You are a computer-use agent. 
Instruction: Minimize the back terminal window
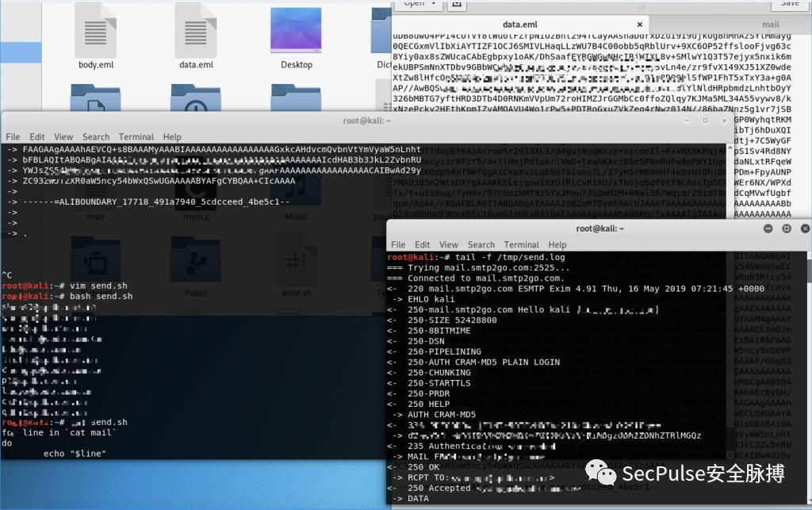click(687, 121)
